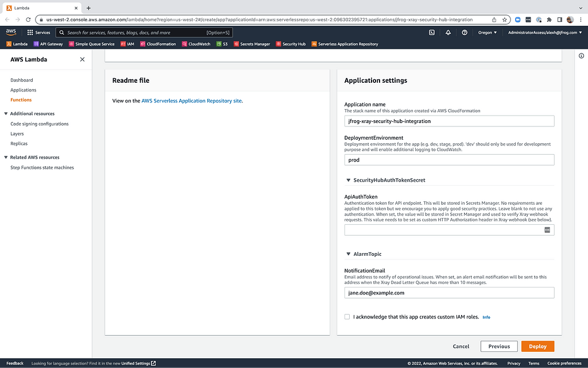Open the notifications bell icon
Image resolution: width=588 pixels, height=368 pixels.
coord(448,33)
